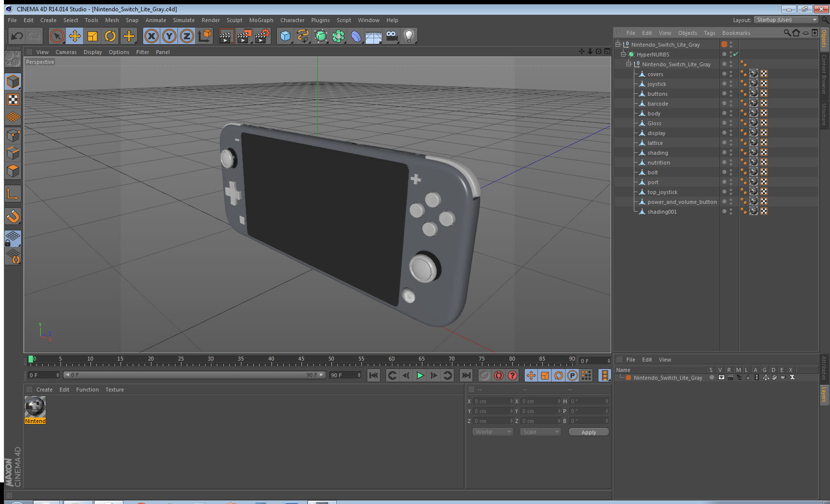
Task: Toggle X axis lock
Action: 151,36
